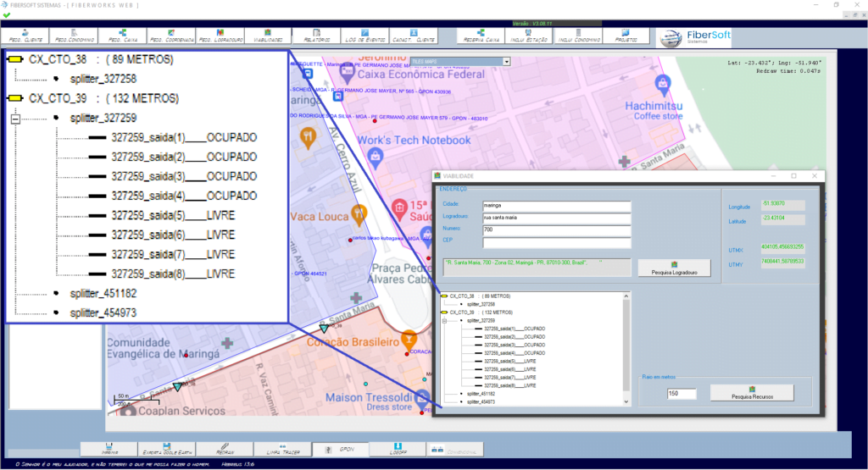Click the Pesquisa Logradouro button
This screenshot has height=470, width=868.
[x=674, y=268]
